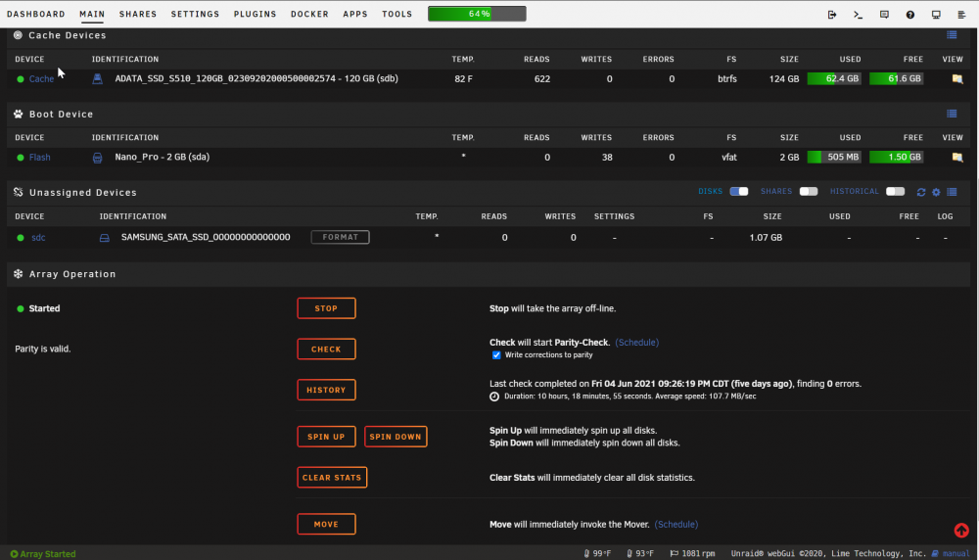
Task: Open the log icon at top right
Action: coord(961,15)
